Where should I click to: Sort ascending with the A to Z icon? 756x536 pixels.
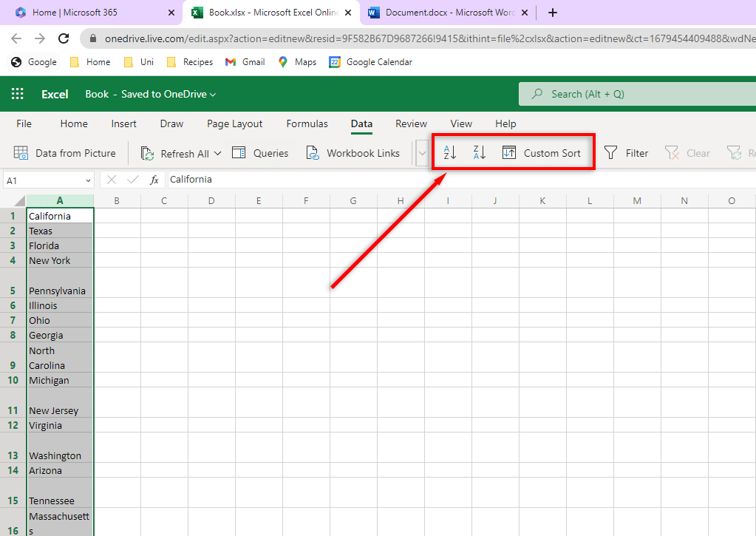click(x=450, y=152)
